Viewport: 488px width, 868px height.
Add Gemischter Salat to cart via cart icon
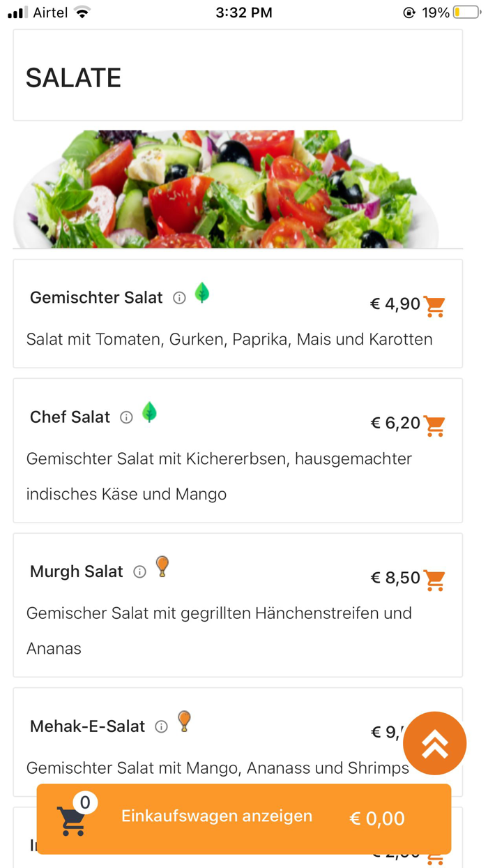tap(435, 305)
